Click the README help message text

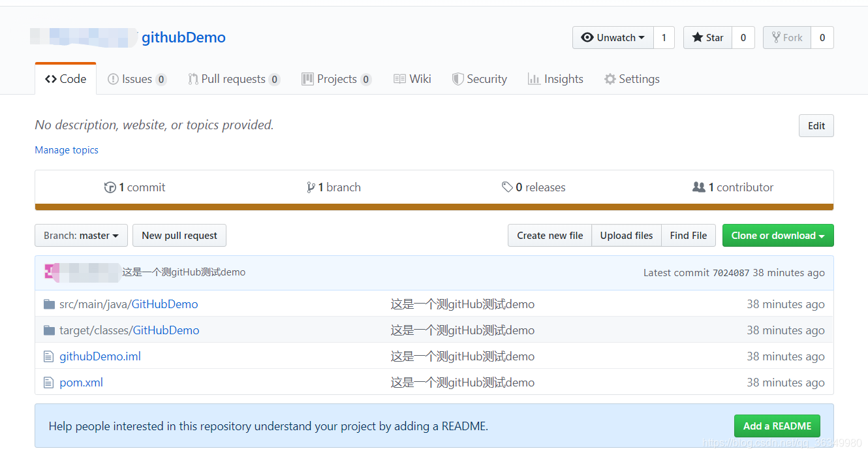click(268, 426)
